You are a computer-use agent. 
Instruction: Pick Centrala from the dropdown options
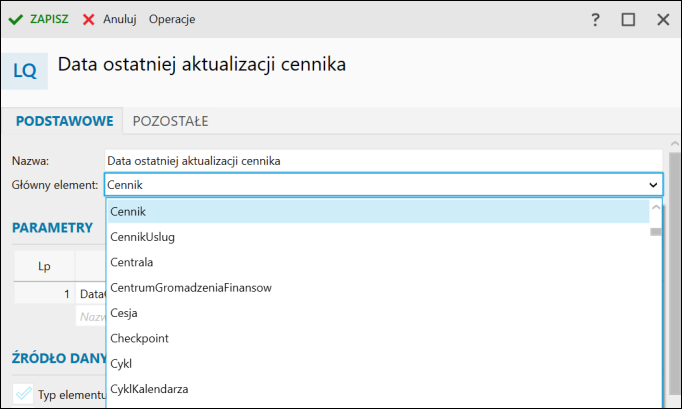point(131,262)
